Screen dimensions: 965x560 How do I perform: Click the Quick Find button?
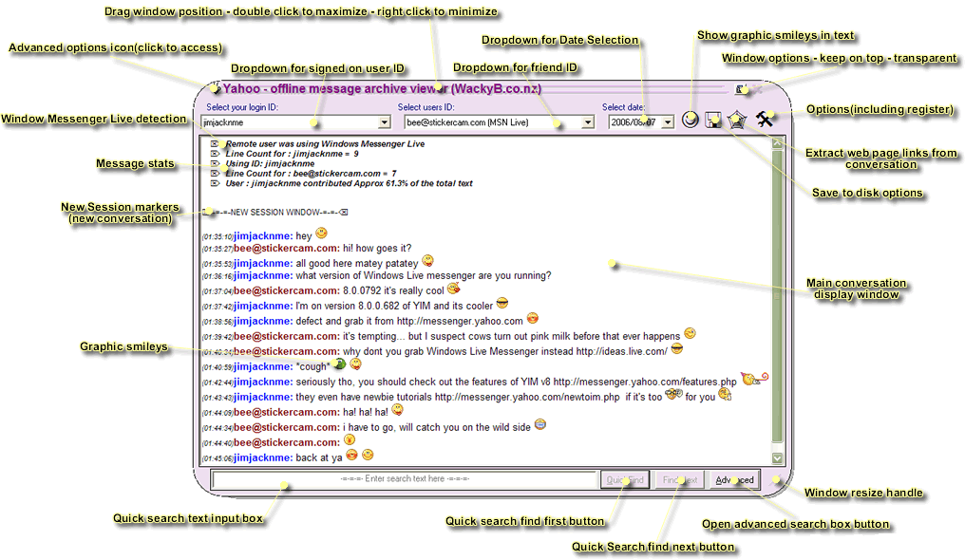(x=625, y=480)
